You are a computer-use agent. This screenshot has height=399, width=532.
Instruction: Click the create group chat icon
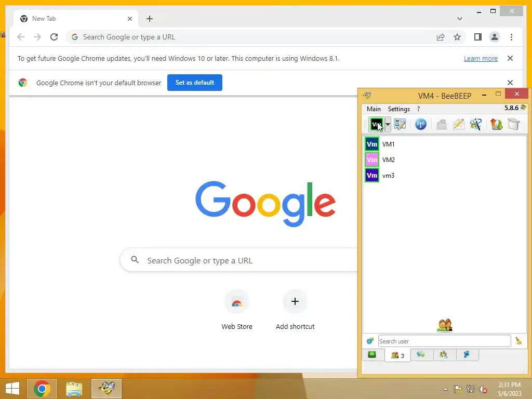476,124
